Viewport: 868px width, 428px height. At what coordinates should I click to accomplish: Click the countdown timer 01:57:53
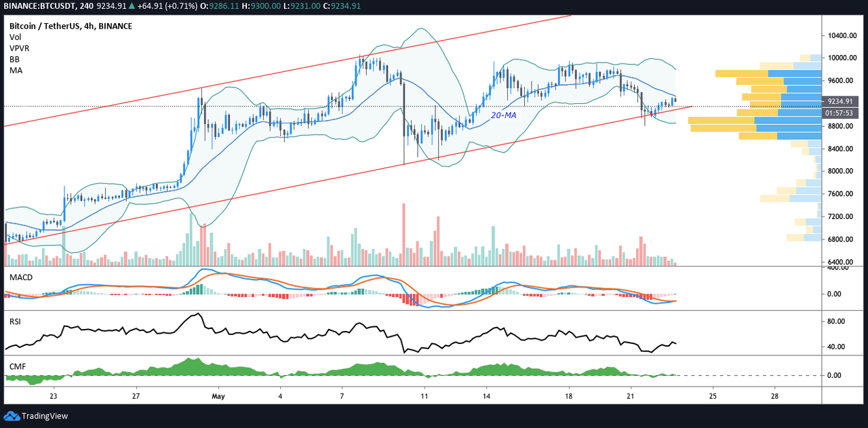point(840,112)
